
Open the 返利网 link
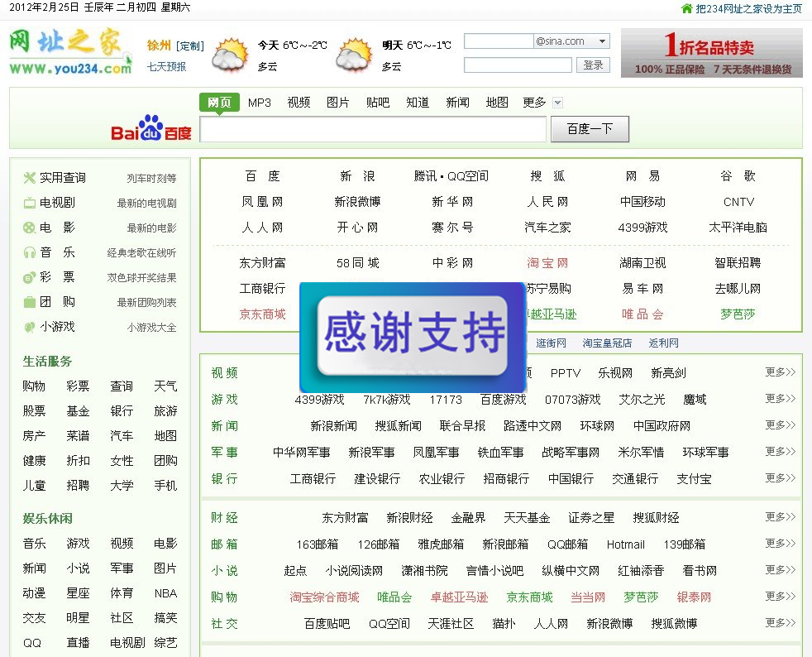coord(663,343)
